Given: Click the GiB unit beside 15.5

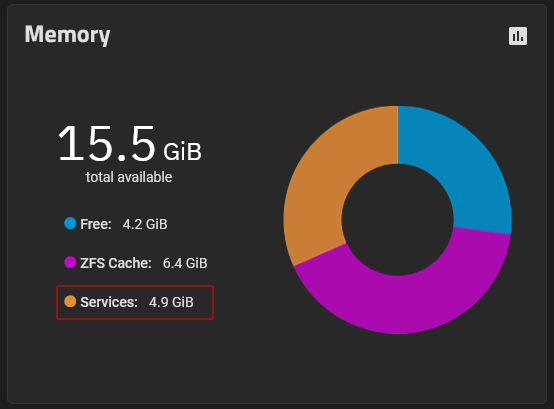Looking at the screenshot, I should [182, 152].
